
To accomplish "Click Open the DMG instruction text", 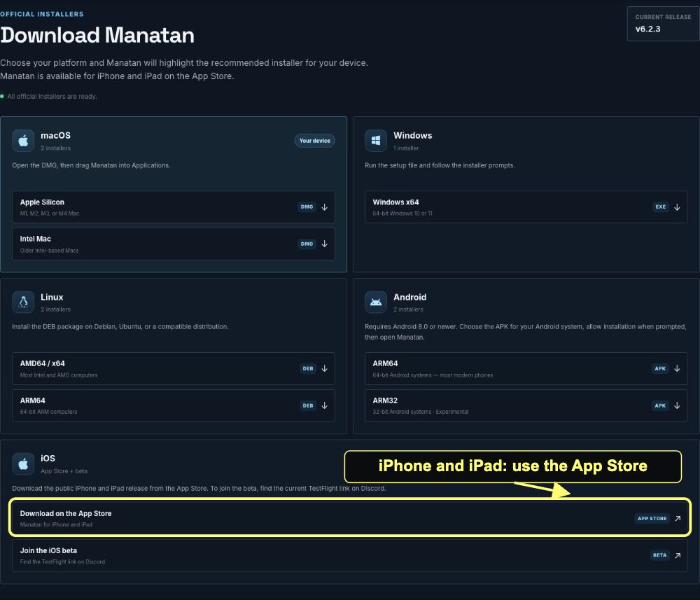I will click(x=91, y=165).
